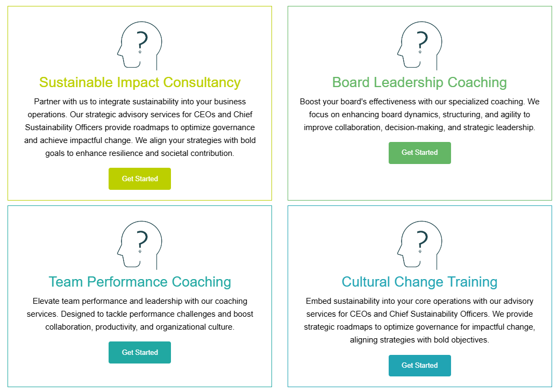Image resolution: width=558 pixels, height=392 pixels.
Task: Click Get Started under Cultural Change Training
Action: [x=420, y=366]
